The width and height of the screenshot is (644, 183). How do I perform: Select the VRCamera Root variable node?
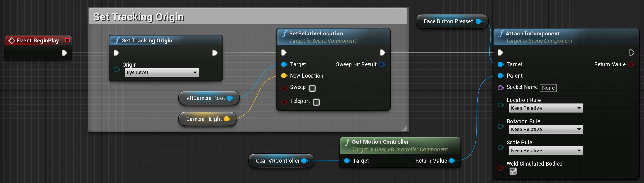coord(205,98)
